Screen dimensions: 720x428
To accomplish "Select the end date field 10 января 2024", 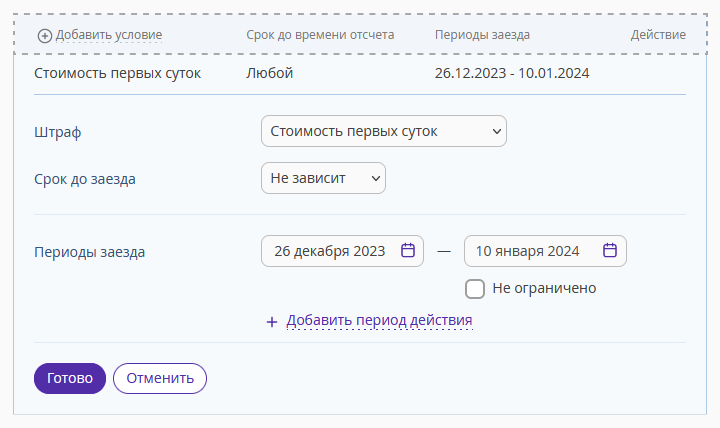I will pyautogui.click(x=546, y=251).
